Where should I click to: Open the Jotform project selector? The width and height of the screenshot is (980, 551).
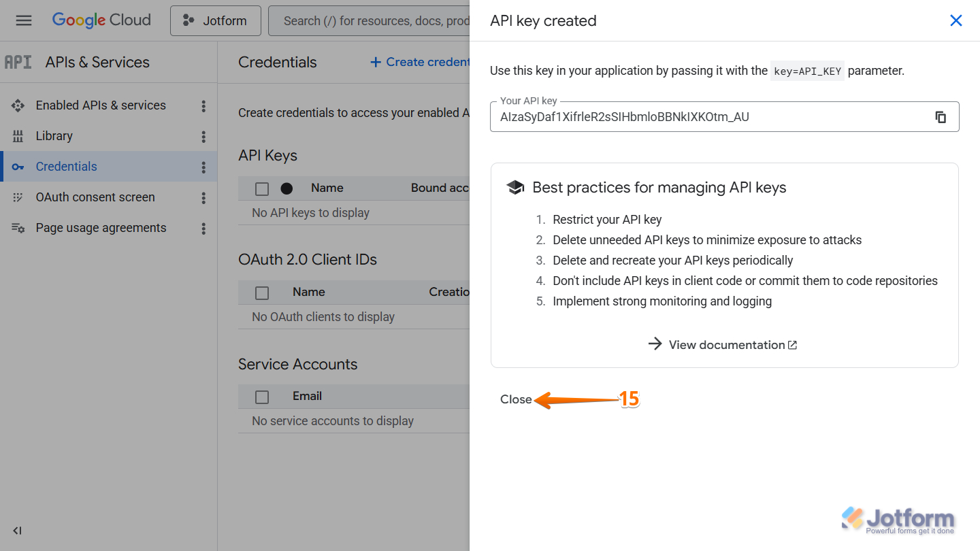[x=215, y=20]
